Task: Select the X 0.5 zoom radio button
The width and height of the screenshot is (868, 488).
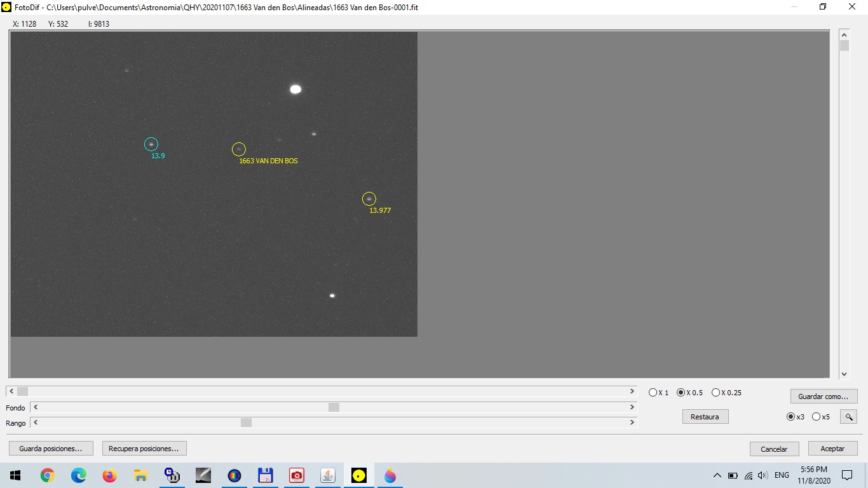Action: point(689,393)
